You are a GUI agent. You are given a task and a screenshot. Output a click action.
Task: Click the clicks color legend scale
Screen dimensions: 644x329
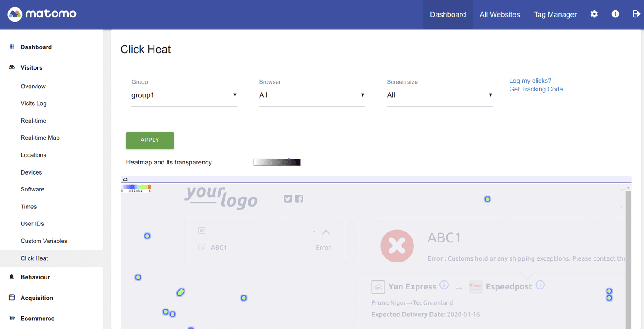136,188
